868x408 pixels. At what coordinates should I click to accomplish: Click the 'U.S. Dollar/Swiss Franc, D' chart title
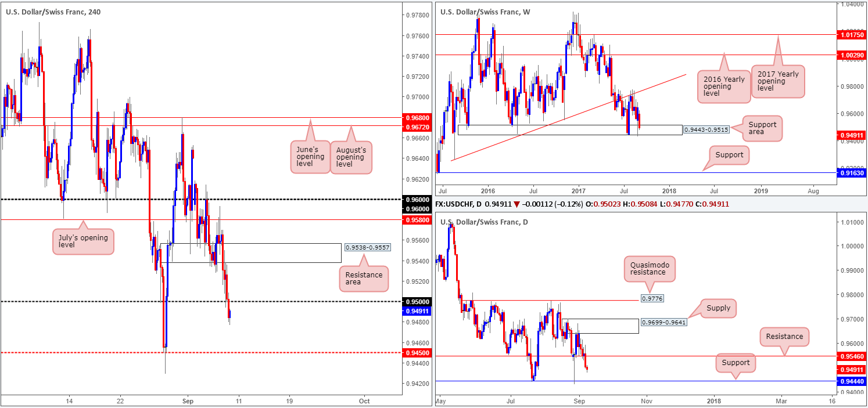click(484, 222)
